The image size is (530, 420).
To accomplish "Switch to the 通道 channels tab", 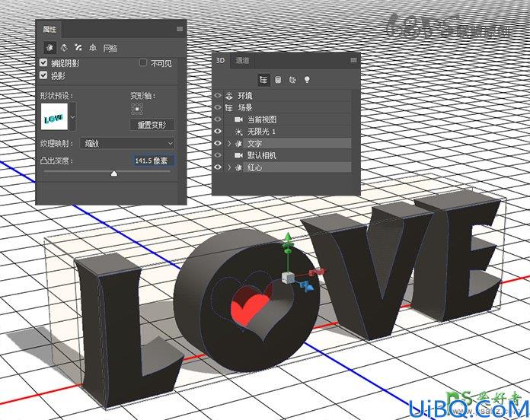I will [x=242, y=60].
